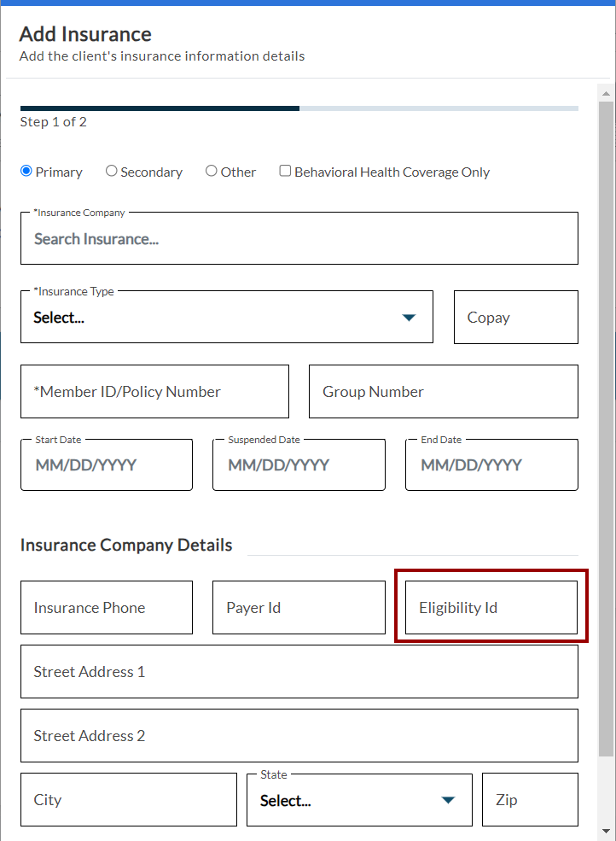Click the scrollbar up arrow
The image size is (616, 841).
[606, 93]
